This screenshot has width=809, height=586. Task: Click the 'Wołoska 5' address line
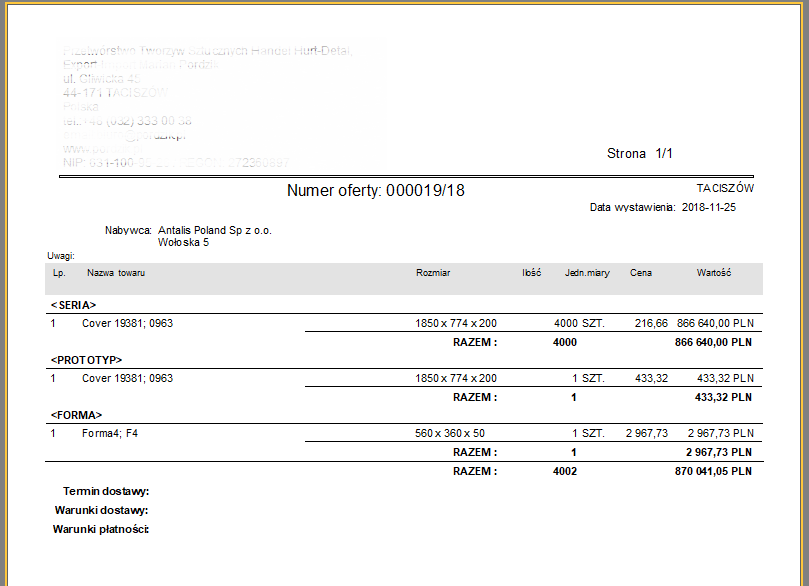183,242
